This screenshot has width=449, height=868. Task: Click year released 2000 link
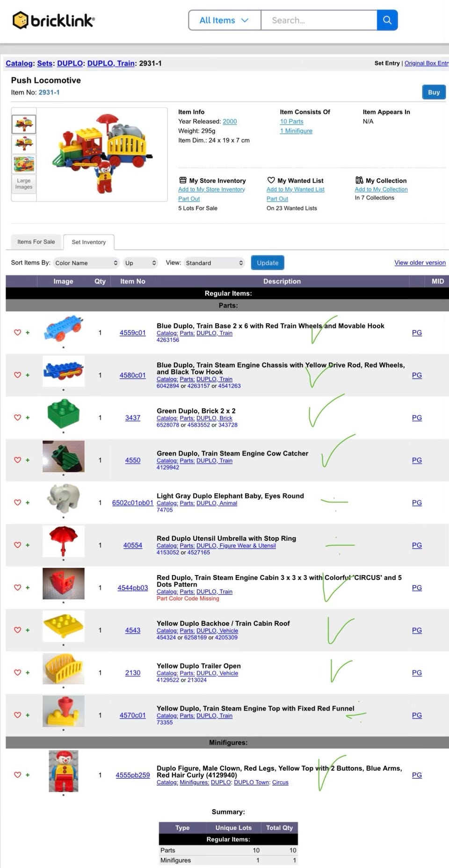point(230,121)
